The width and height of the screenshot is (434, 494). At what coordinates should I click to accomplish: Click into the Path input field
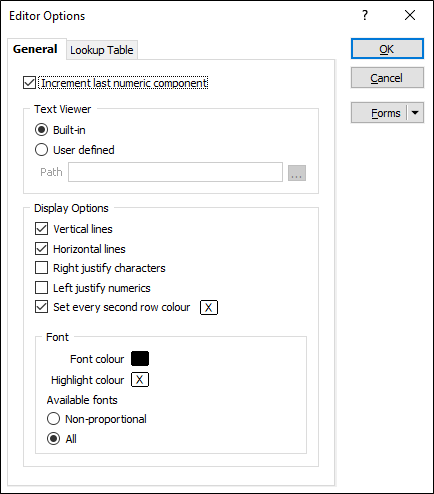175,172
